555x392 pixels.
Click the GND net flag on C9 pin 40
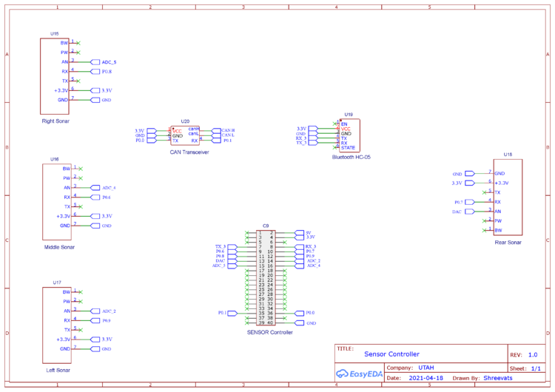[300, 323]
